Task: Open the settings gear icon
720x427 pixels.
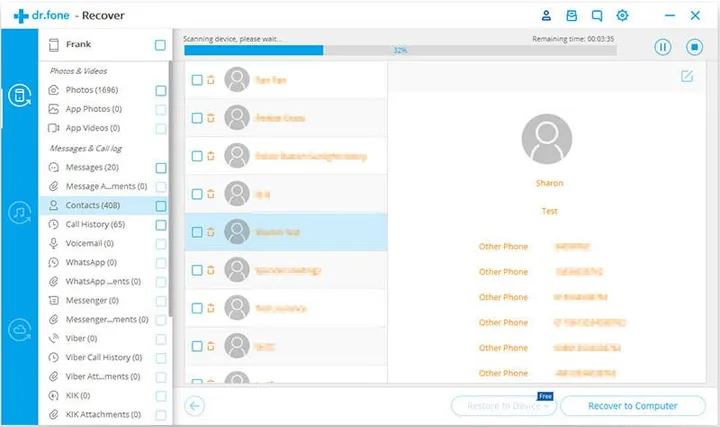Action: coord(622,16)
